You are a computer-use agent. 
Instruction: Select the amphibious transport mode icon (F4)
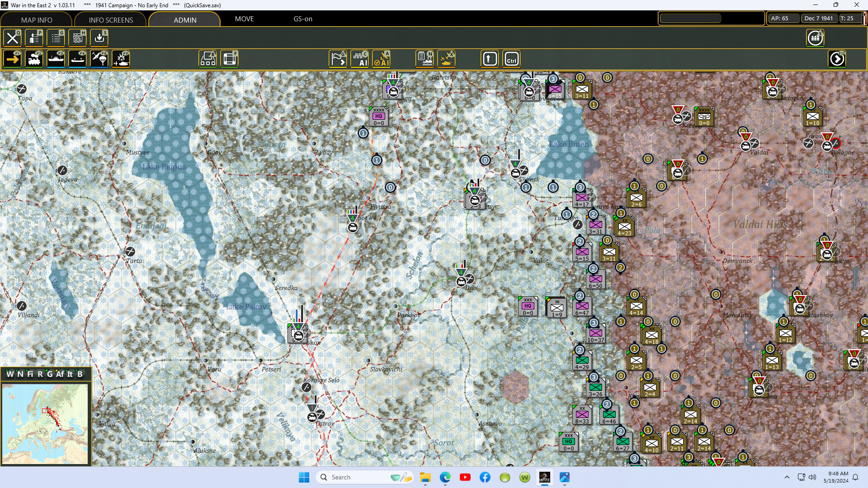click(x=77, y=59)
